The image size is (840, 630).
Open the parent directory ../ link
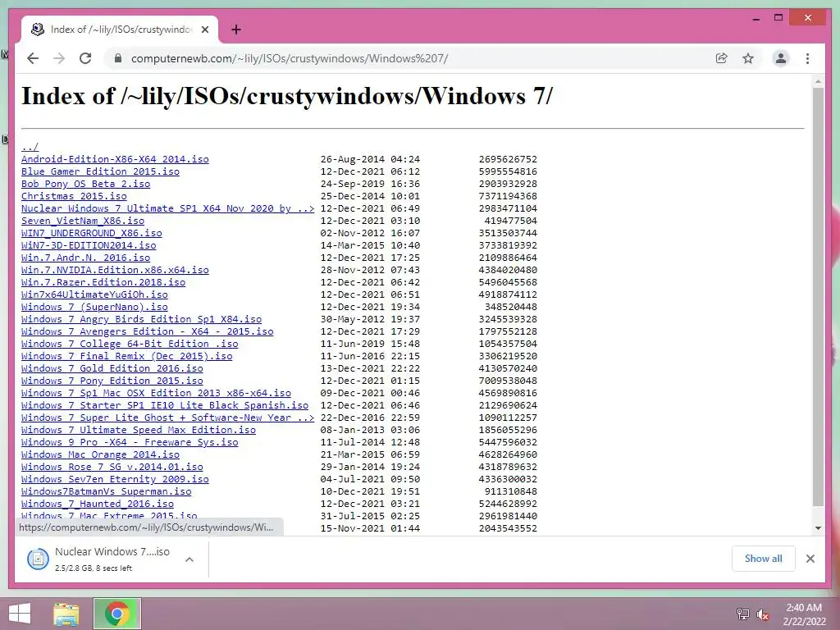click(x=30, y=147)
